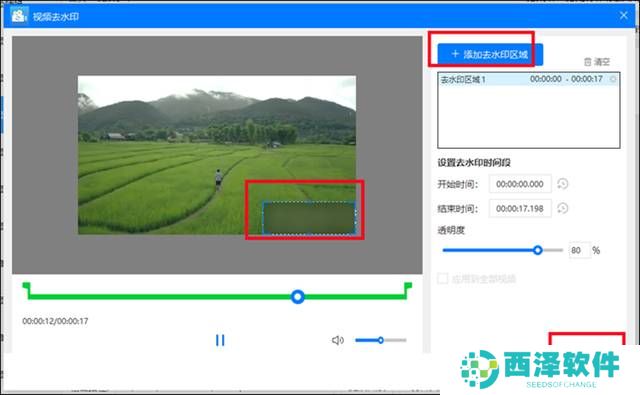Click the green timeline end marker
The height and width of the screenshot is (395, 640).
pos(407,290)
